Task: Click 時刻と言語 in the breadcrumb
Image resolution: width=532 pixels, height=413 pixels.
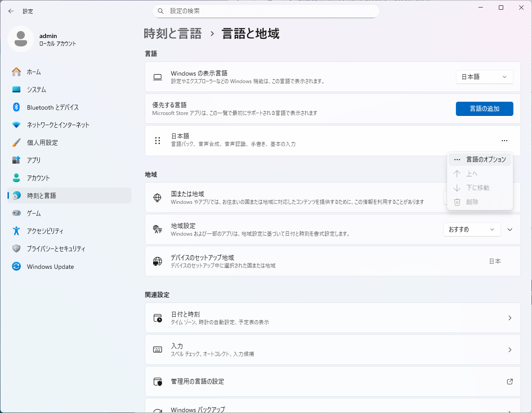Action: click(x=173, y=34)
